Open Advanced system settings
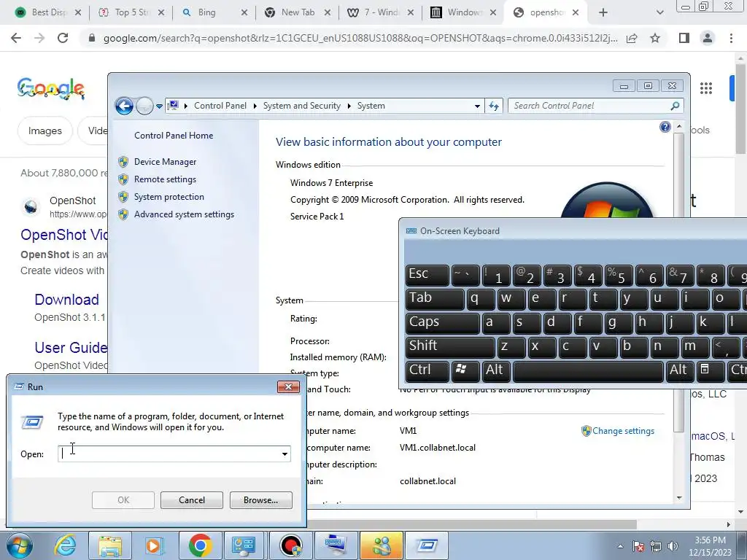 pyautogui.click(x=184, y=214)
